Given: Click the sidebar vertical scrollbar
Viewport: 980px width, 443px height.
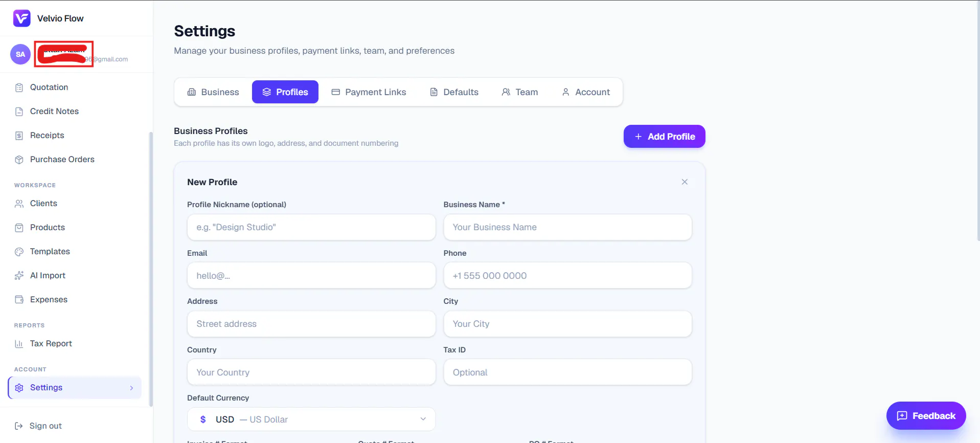Looking at the screenshot, I should pyautogui.click(x=151, y=269).
